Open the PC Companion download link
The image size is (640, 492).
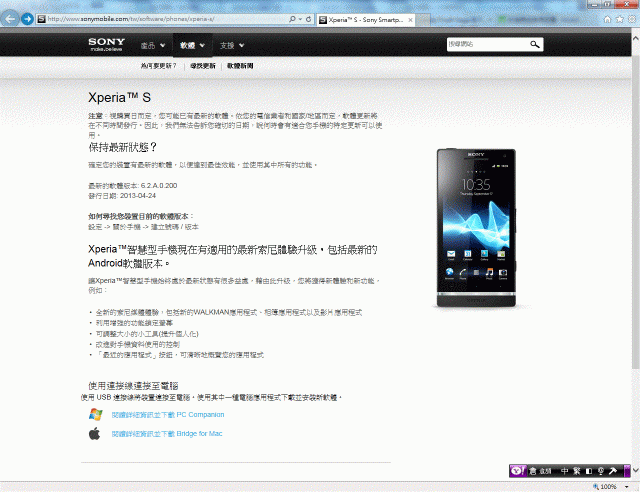click(168, 415)
